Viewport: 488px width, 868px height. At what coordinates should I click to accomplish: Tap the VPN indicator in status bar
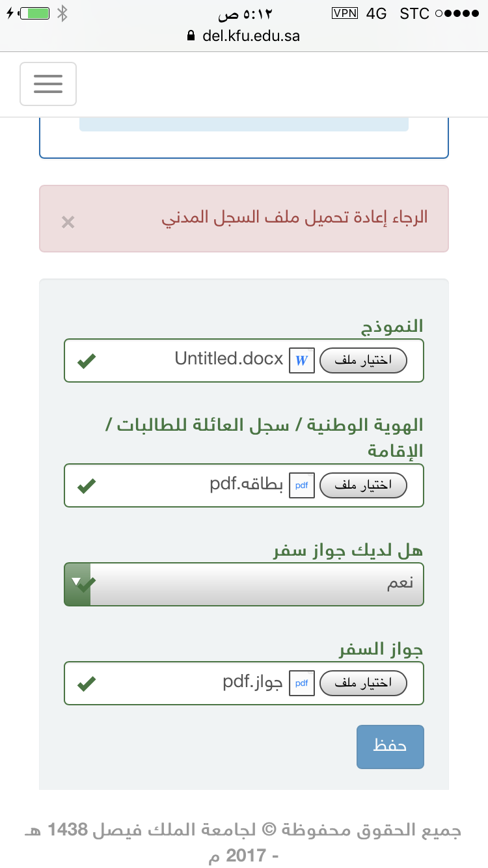(x=345, y=13)
